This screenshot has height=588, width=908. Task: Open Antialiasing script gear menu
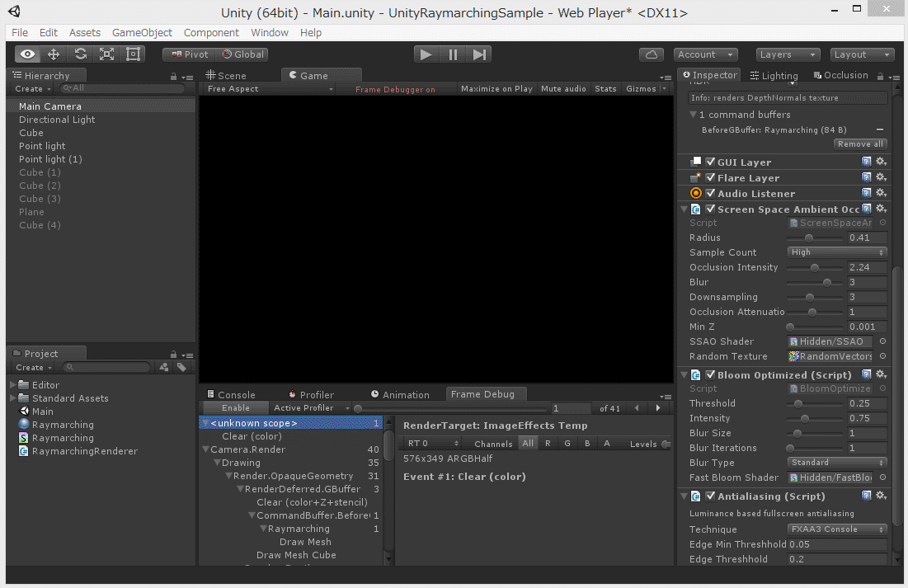click(882, 496)
